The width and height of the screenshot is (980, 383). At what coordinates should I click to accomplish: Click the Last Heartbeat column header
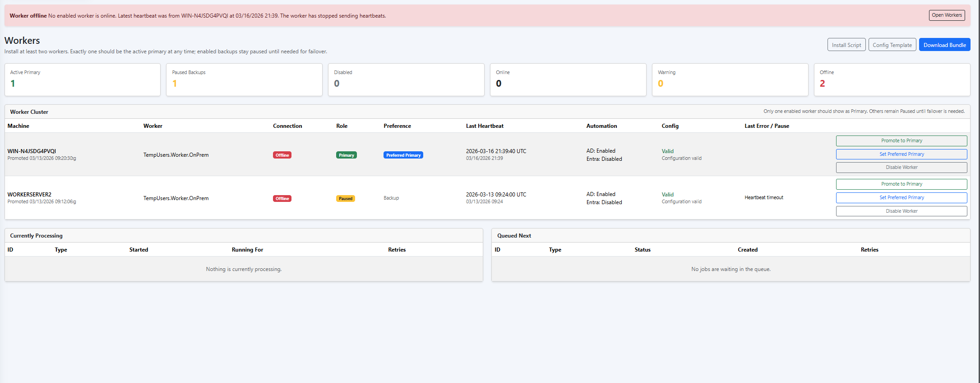point(485,126)
